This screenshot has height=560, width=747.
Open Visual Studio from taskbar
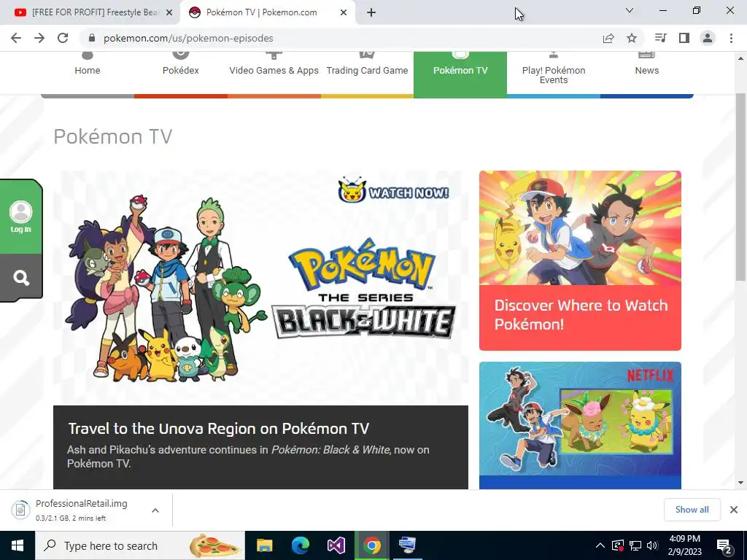(336, 545)
